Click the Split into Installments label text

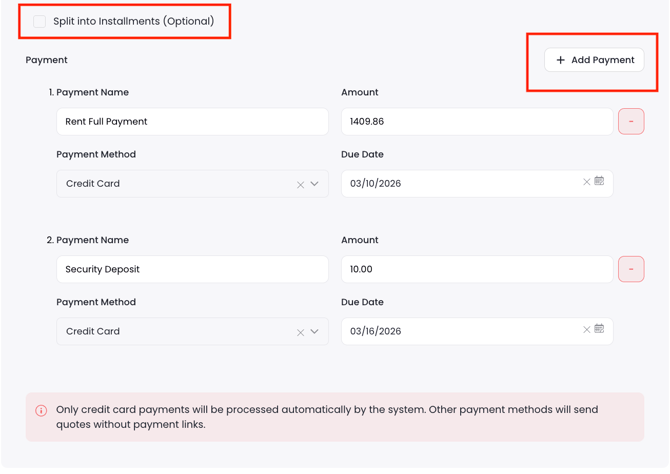tap(133, 21)
